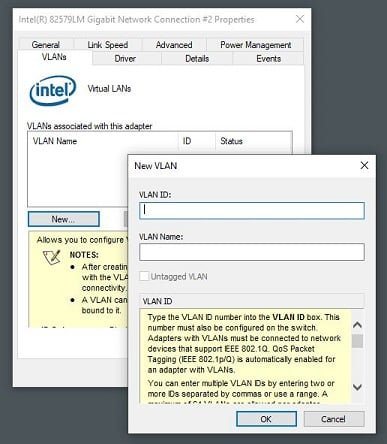Image resolution: width=387 pixels, height=444 pixels.
Task: Click the 'Virtual LANs' heading text
Action: [109, 89]
